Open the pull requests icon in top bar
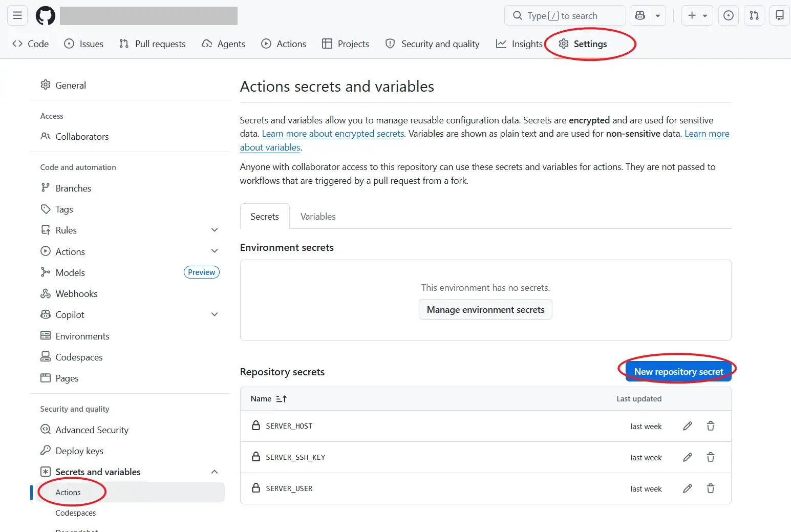The width and height of the screenshot is (791, 532). click(x=754, y=16)
